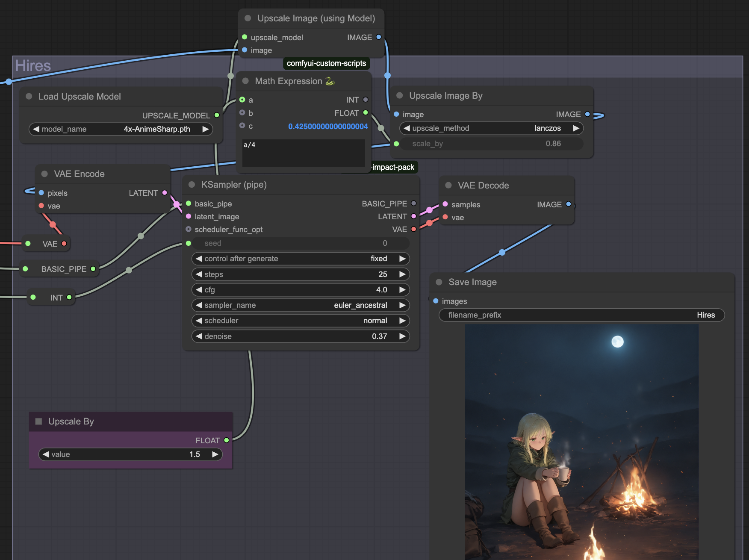Screen dimensions: 749x560
Task: Click the scheduler_func_opt input socket
Action: click(x=189, y=230)
